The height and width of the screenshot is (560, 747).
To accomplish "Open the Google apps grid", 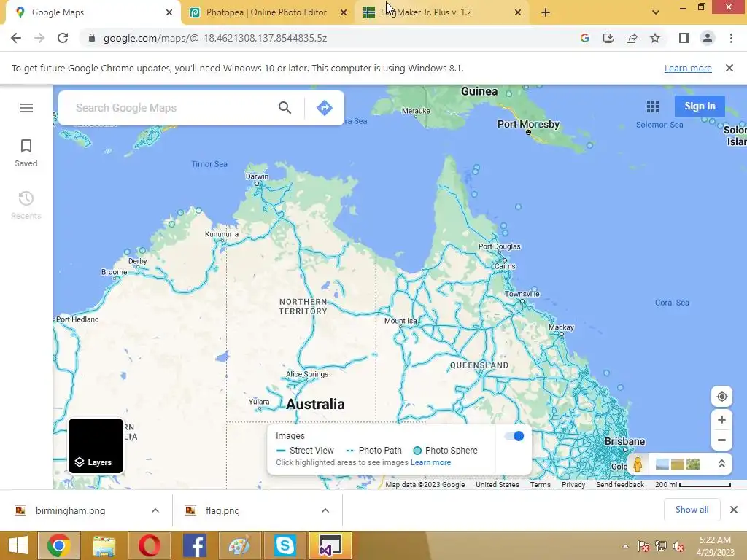I will point(653,106).
